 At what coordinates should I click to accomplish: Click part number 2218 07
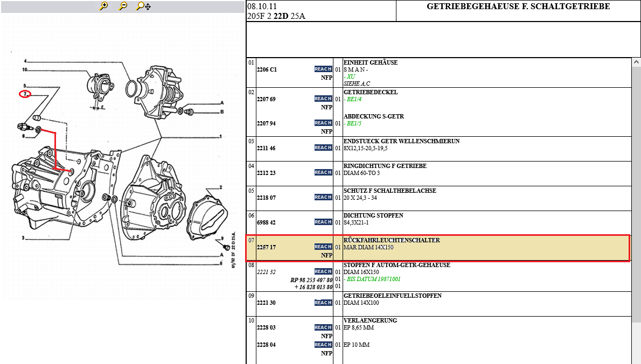point(266,198)
